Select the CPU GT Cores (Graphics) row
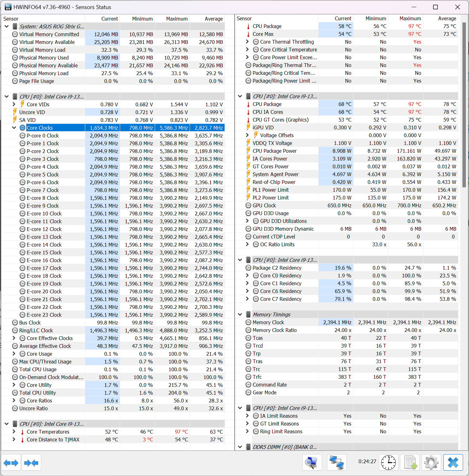The width and height of the screenshot is (469, 476). click(346, 120)
